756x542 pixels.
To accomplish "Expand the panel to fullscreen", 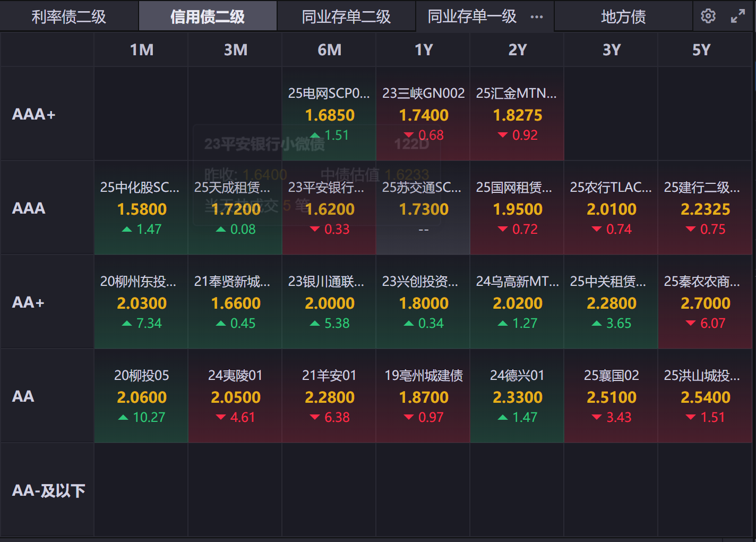I will click(738, 16).
